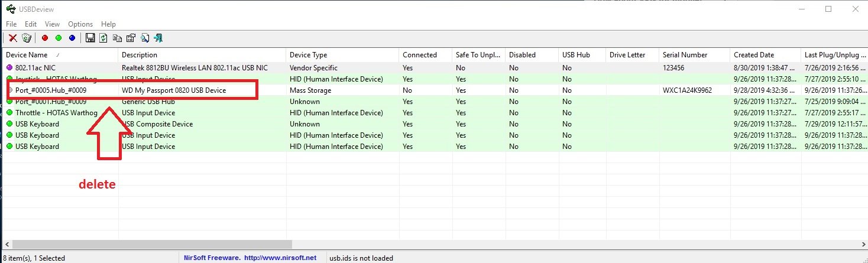
Task: Open the View menu
Action: (52, 24)
